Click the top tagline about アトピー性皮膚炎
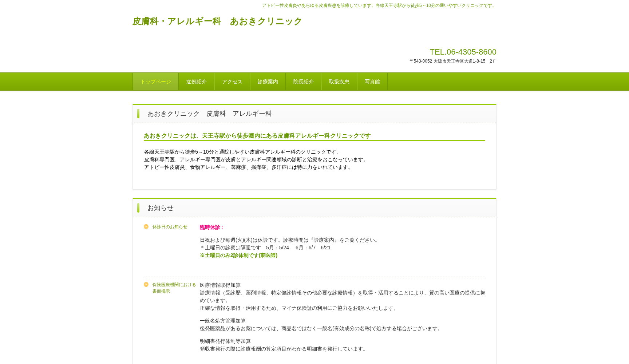Image resolution: width=629 pixels, height=364 pixels. coord(379,5)
